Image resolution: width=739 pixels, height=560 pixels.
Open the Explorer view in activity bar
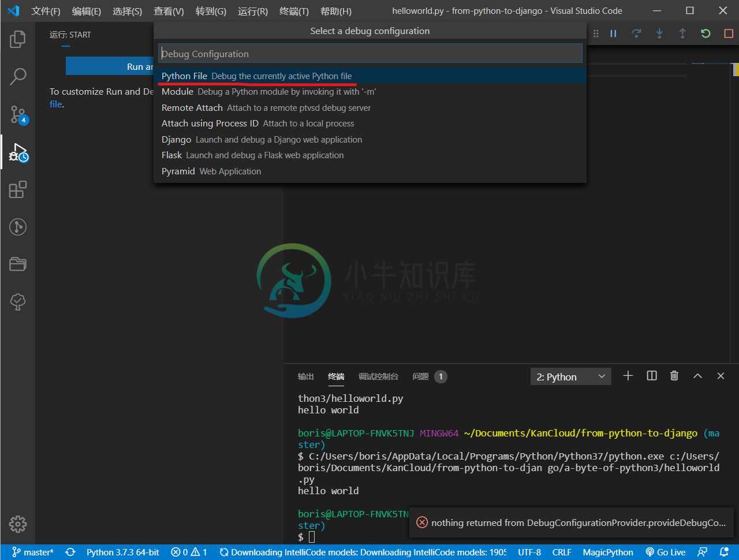click(x=18, y=39)
